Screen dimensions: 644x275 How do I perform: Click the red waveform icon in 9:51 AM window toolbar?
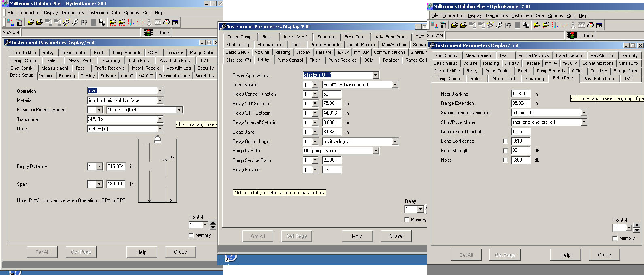[564, 25]
